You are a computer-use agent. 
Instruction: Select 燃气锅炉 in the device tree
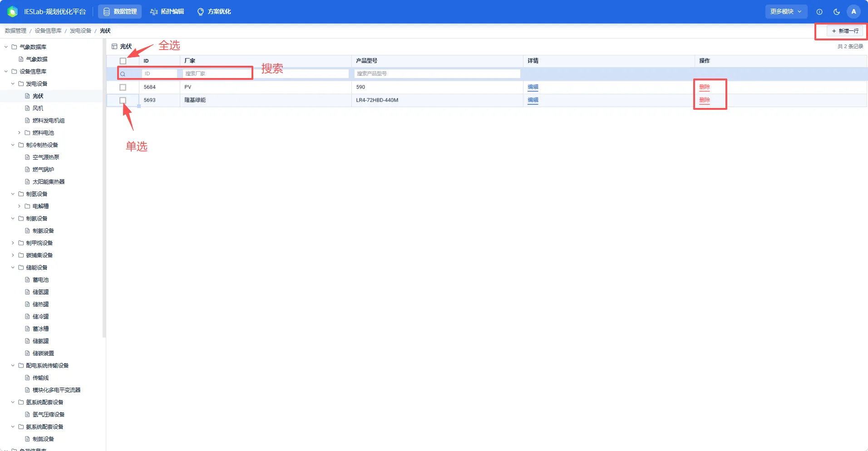point(43,169)
